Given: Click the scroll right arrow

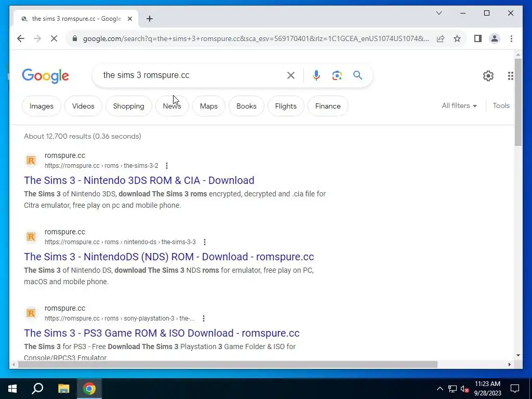Looking at the screenshot, I should click(x=509, y=364).
